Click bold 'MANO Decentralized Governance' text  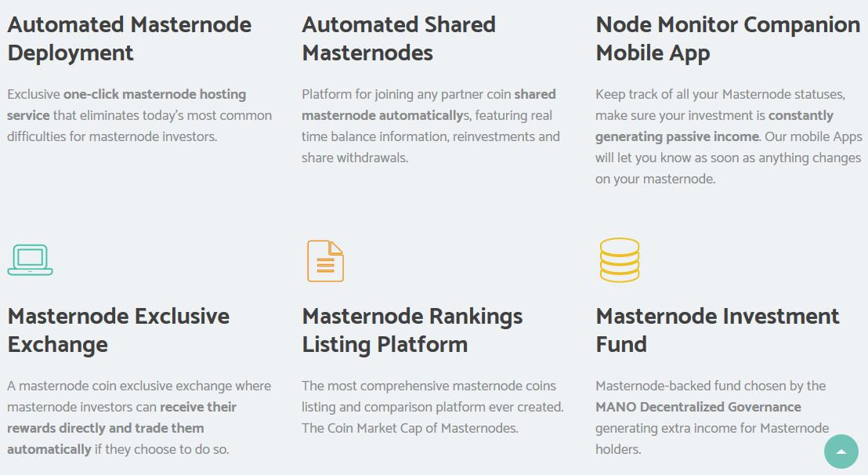click(x=698, y=407)
